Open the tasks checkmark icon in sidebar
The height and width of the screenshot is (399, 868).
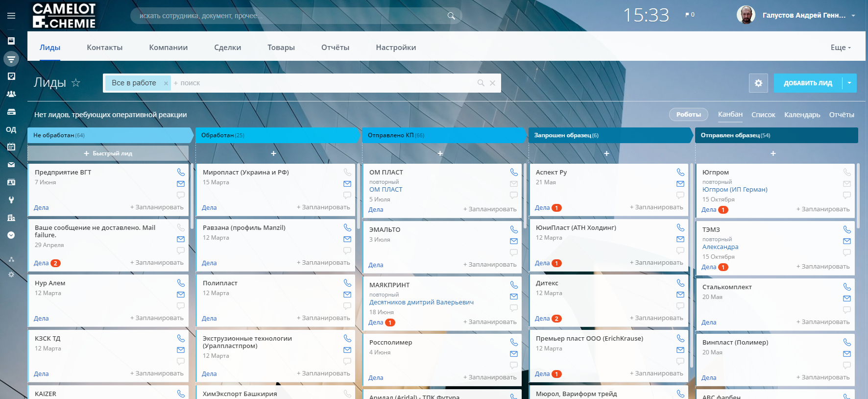[11, 76]
